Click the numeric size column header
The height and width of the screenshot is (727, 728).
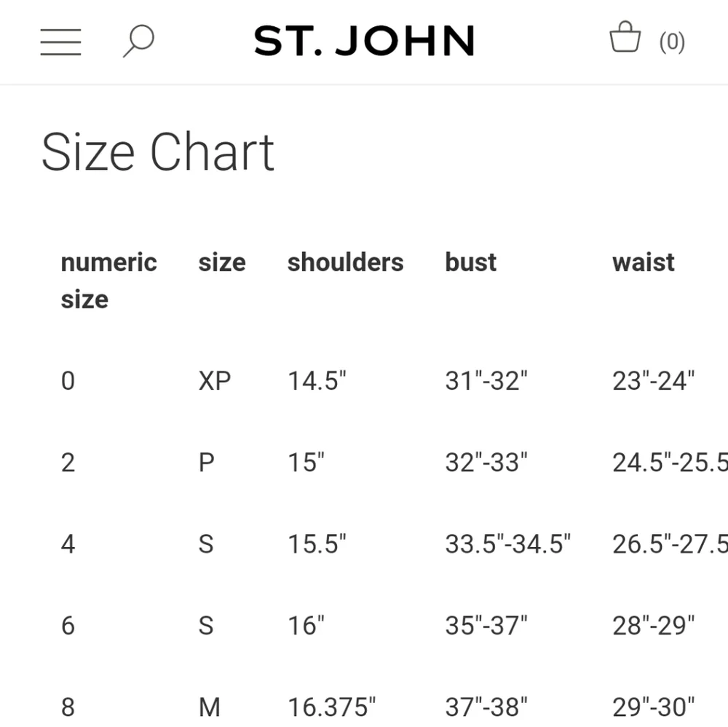coord(108,280)
